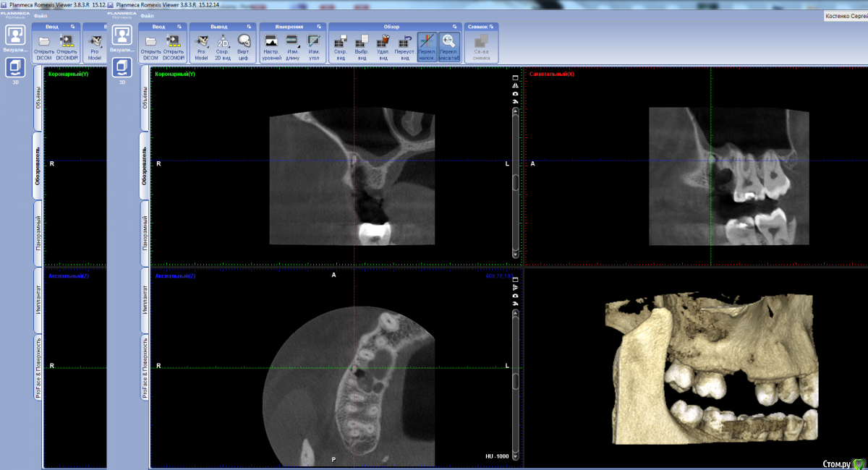Expand the Измерения group launcher
The image size is (868, 470).
[318, 26]
